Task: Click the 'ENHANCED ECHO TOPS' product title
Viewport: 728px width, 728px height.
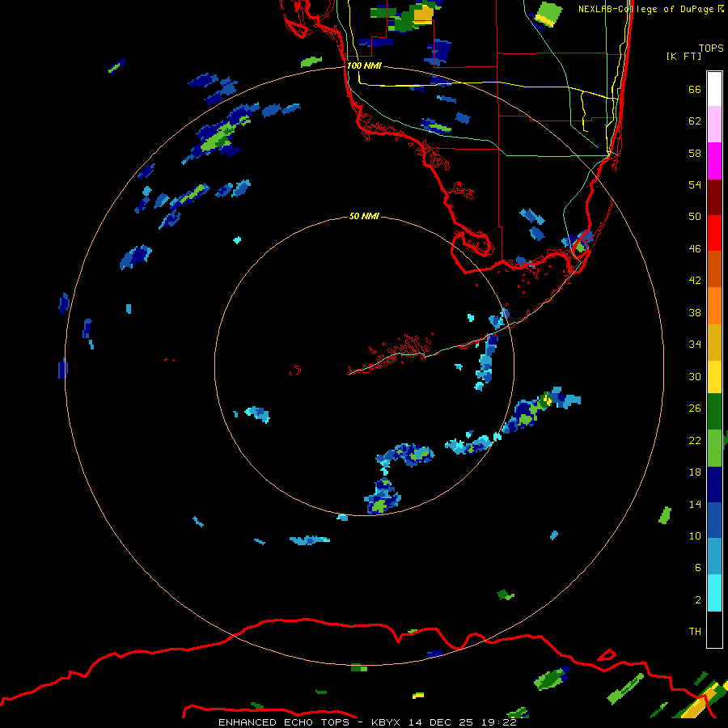Action: click(284, 722)
